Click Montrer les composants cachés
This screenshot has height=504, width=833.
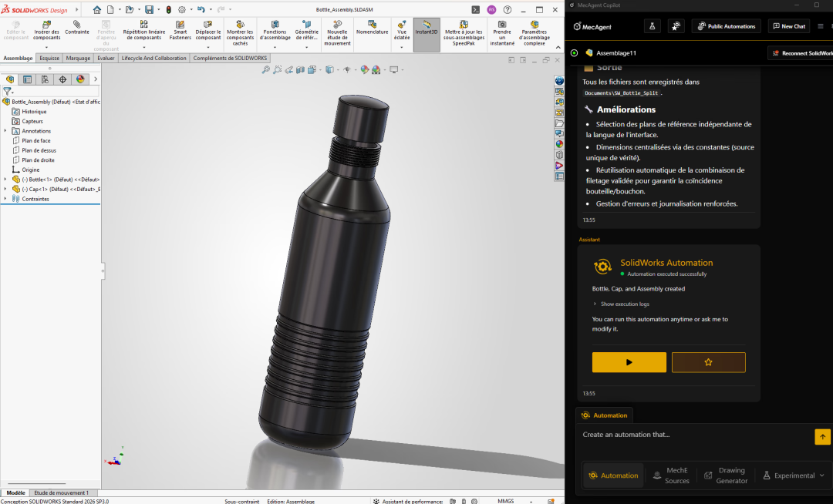click(x=240, y=33)
